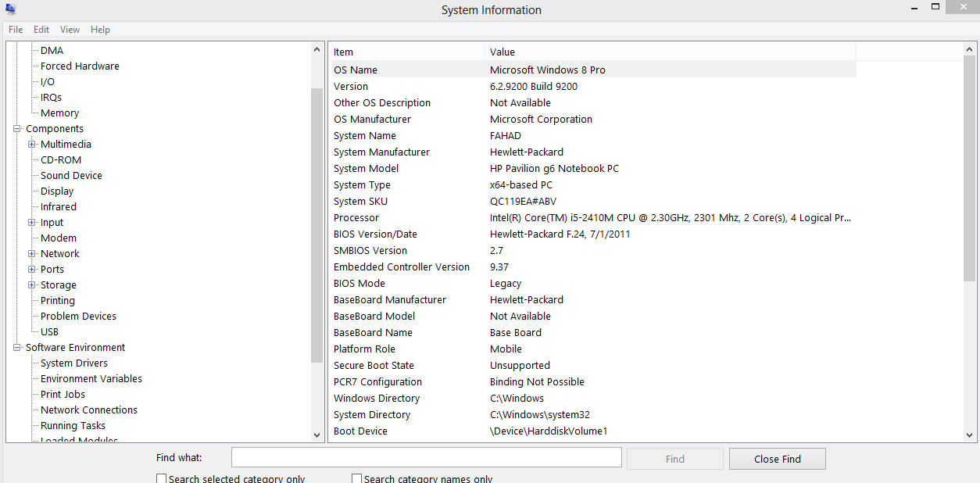Click the Close Find button
Image resolution: width=980 pixels, height=483 pixels.
(777, 459)
